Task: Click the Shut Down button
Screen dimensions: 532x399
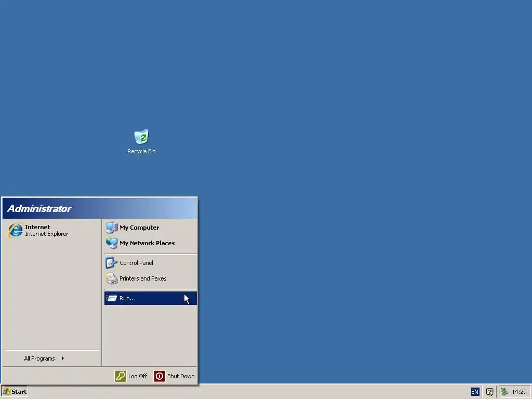Action: (x=175, y=376)
